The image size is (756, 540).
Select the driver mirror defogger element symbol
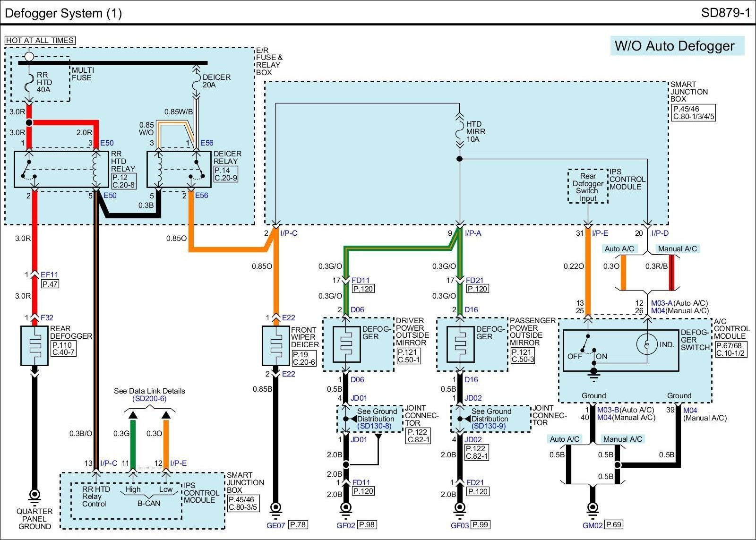click(x=346, y=344)
